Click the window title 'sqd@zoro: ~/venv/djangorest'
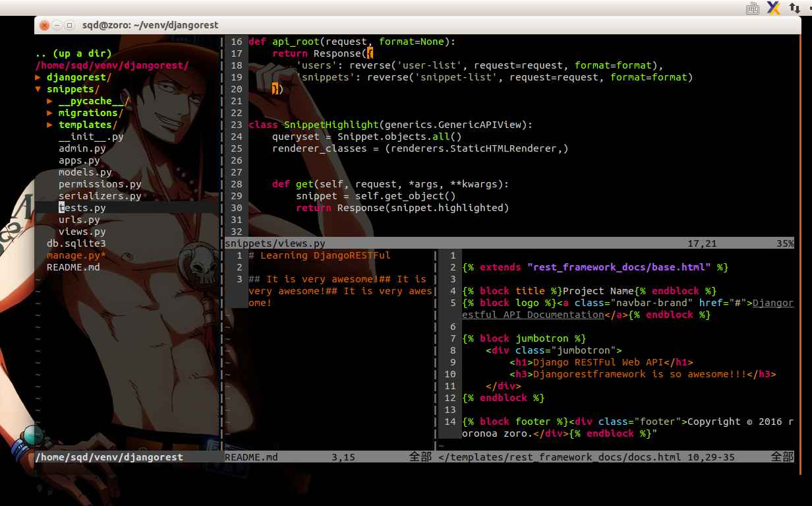 tap(150, 25)
